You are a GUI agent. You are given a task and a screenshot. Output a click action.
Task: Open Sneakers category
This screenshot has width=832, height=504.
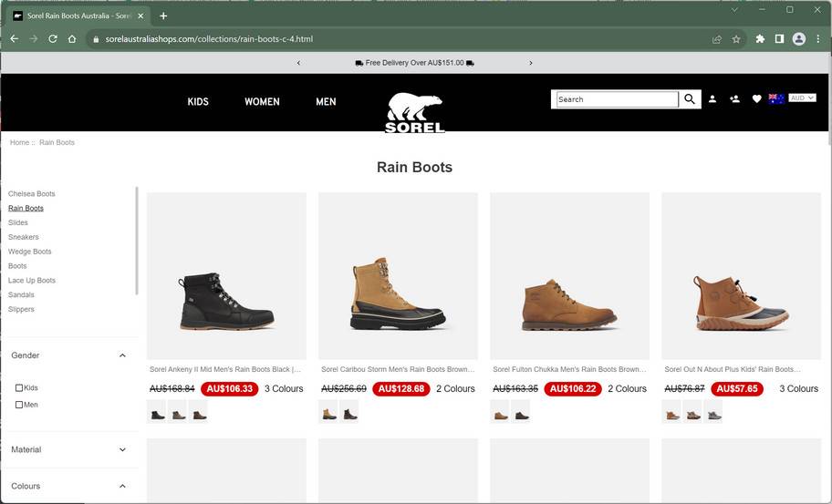(x=24, y=237)
